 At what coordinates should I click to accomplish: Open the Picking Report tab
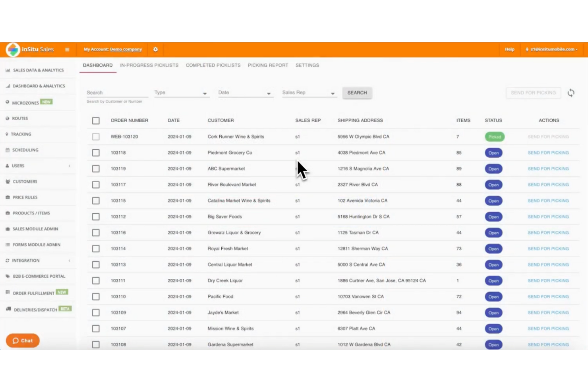click(267, 65)
